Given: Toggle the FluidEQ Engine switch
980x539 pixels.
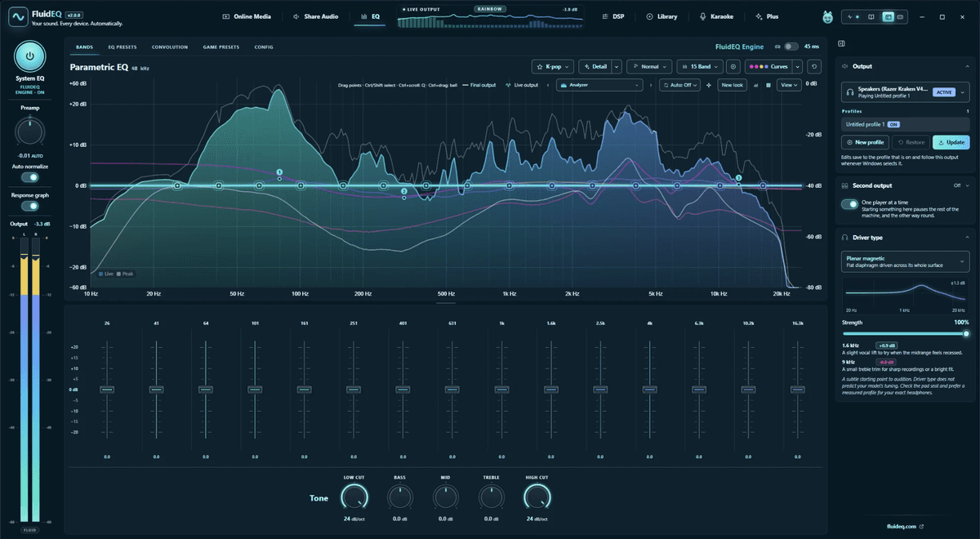Looking at the screenshot, I should pyautogui.click(x=791, y=47).
